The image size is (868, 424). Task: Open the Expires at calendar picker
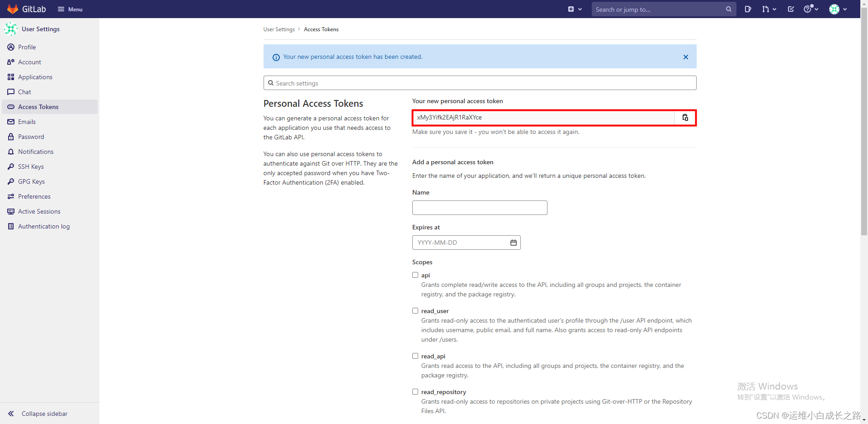click(x=514, y=243)
